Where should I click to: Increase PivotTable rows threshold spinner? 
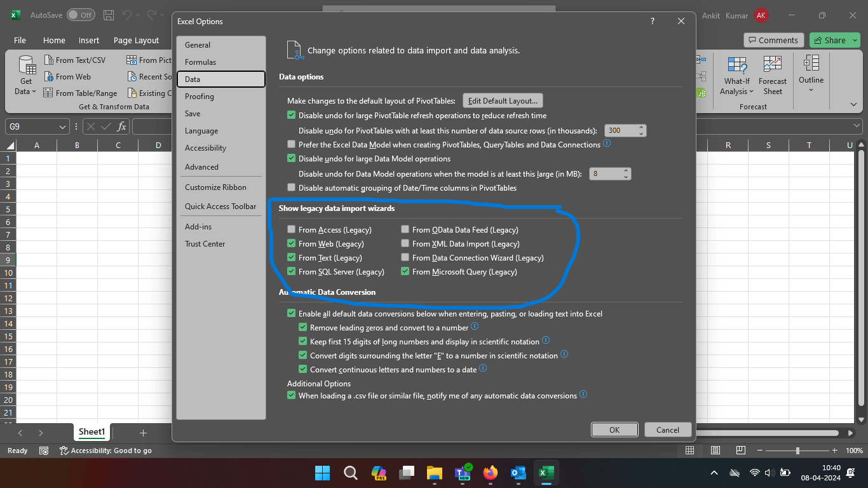(641, 127)
